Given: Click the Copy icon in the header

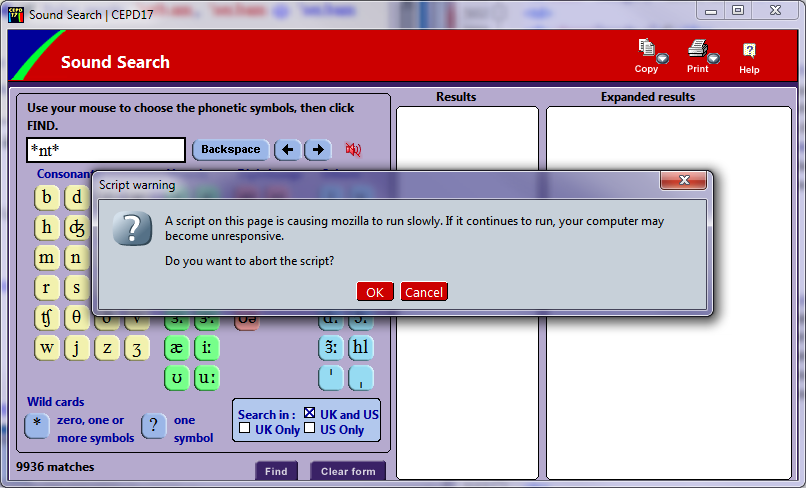Looking at the screenshot, I should point(646,48).
